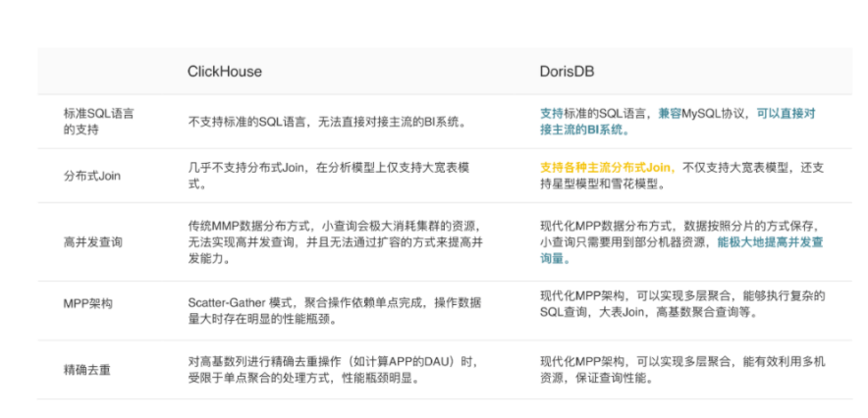
Task: Select the MPP架构 row label
Action: 88,303
